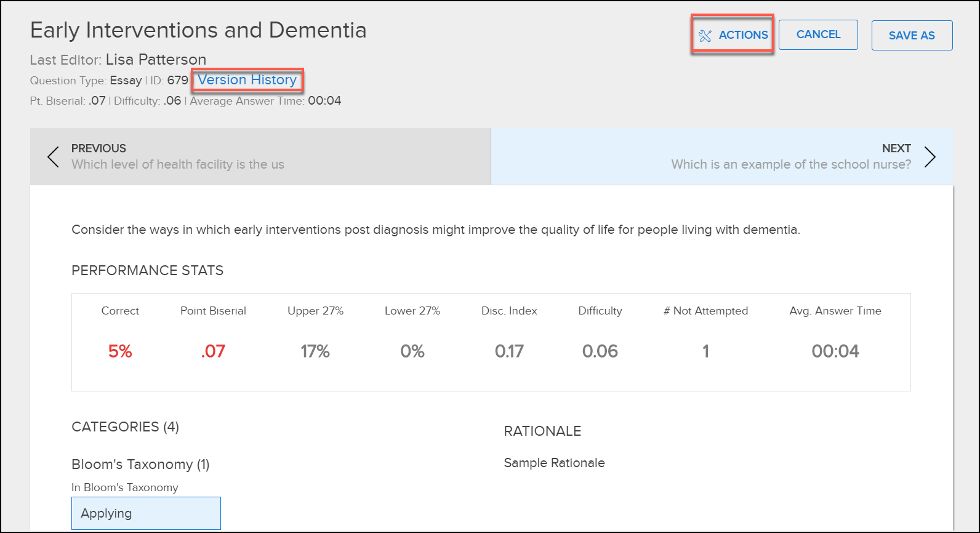The height and width of the screenshot is (533, 980).
Task: Click the question prompt text about dementia
Action: coord(436,230)
